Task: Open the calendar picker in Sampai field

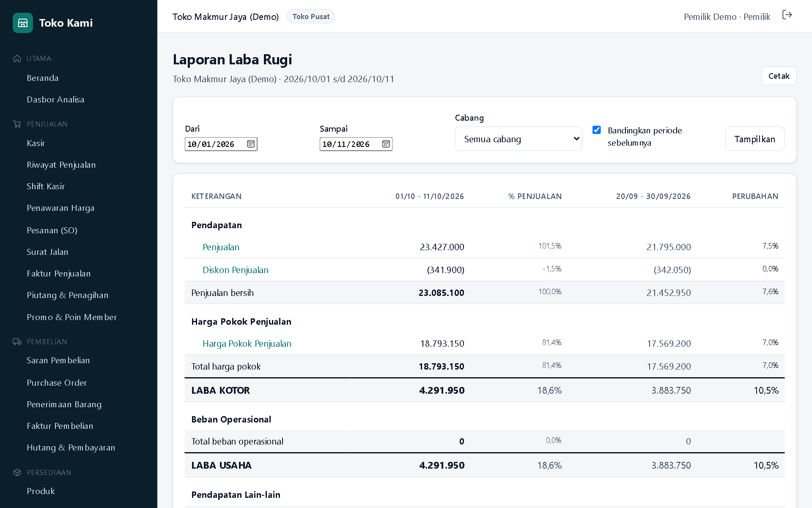Action: point(386,144)
